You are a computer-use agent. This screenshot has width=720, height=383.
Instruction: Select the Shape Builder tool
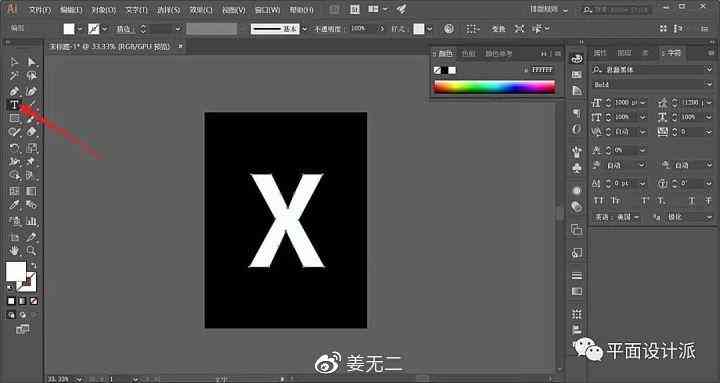coord(14,175)
